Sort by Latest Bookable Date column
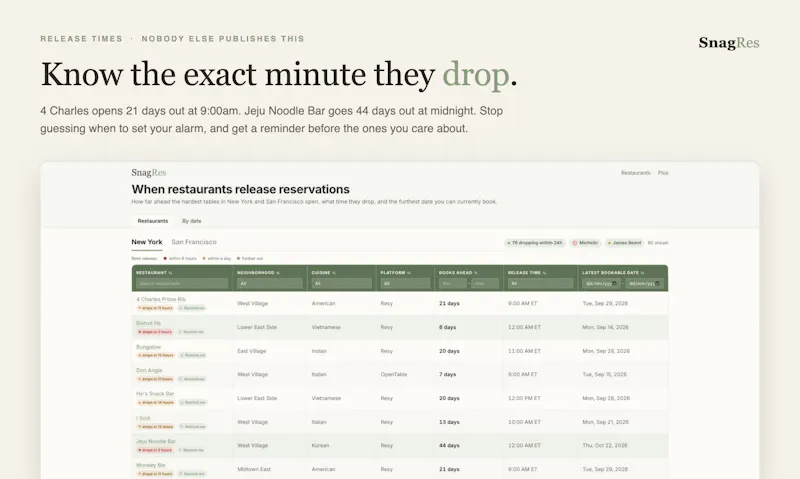Viewport: 800px width, 479px height. 613,272
